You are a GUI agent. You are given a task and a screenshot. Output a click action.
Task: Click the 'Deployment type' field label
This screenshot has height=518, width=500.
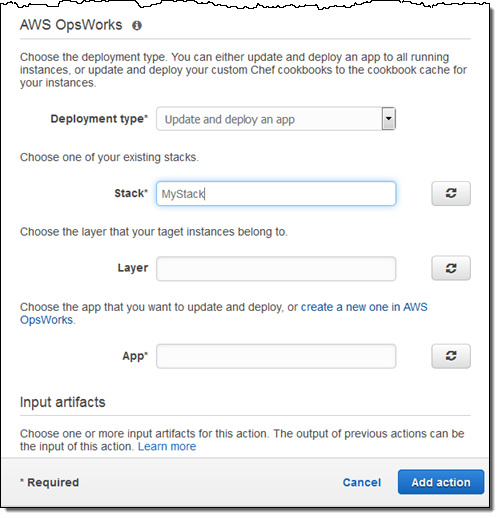tap(99, 119)
